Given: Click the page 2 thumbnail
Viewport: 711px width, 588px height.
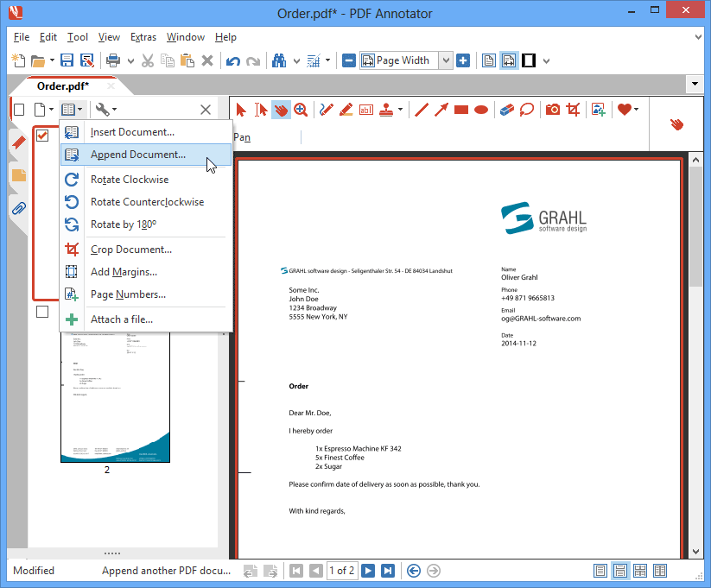Looking at the screenshot, I should coord(115,397).
